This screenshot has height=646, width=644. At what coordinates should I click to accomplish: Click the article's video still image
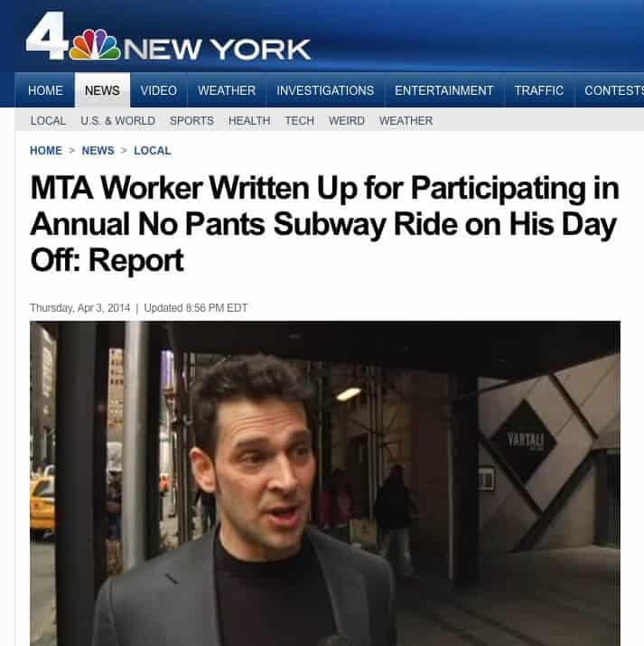[325, 483]
